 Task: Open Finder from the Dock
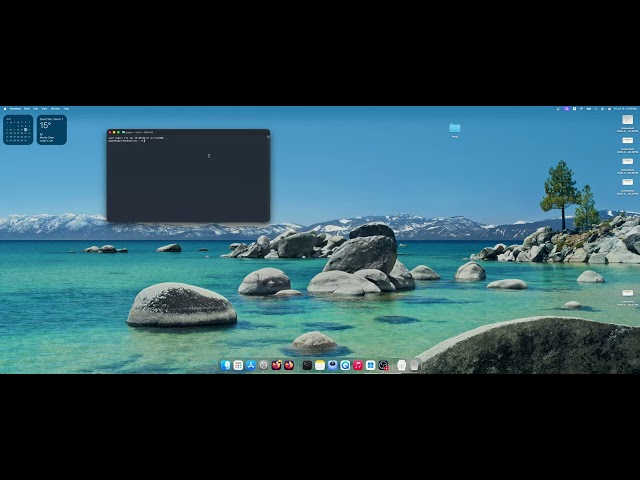click(225, 365)
